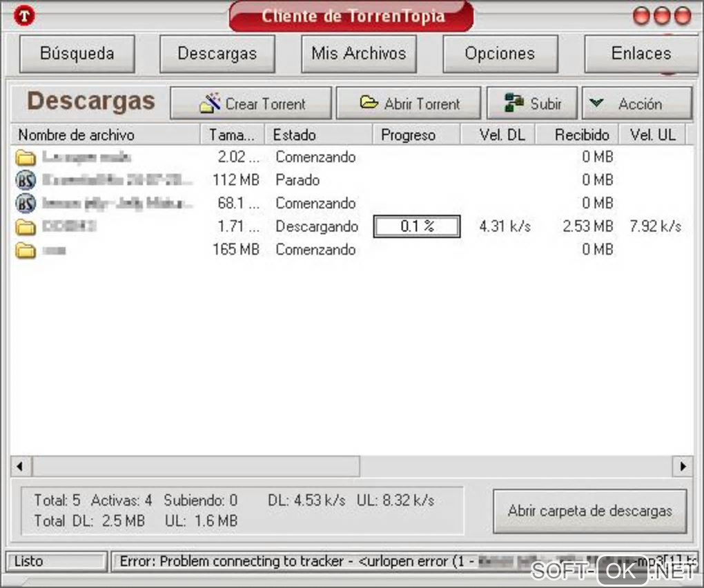Open the Enlaces tab
Image resolution: width=704 pixels, height=588 pixels.
pyautogui.click(x=641, y=54)
